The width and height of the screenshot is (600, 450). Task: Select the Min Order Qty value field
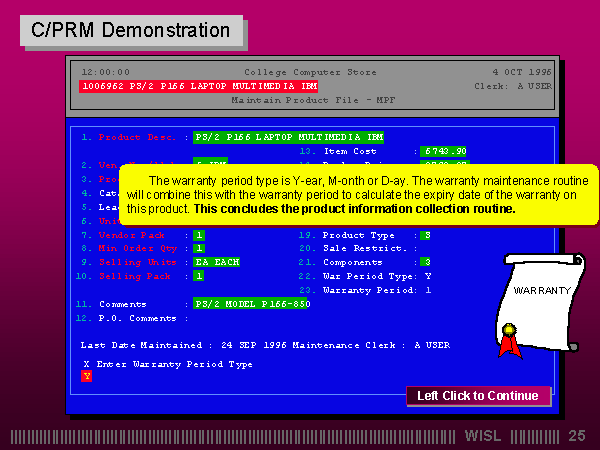tap(199, 248)
